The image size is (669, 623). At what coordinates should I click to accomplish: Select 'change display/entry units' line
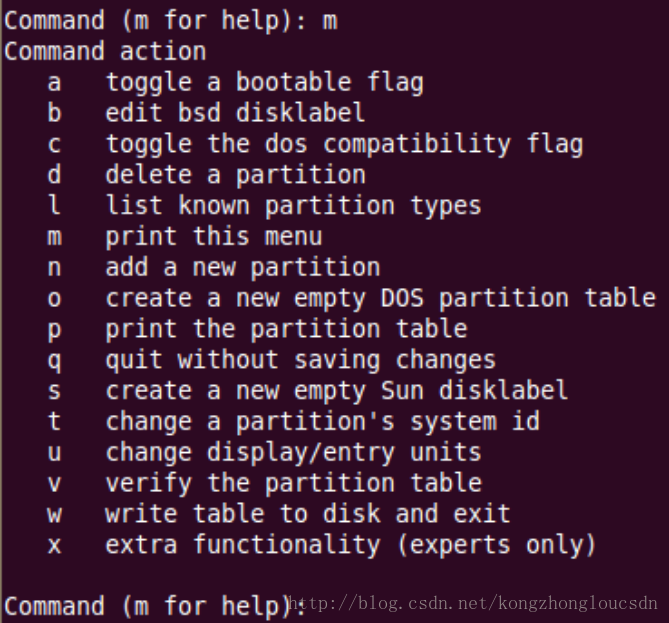pos(264,452)
